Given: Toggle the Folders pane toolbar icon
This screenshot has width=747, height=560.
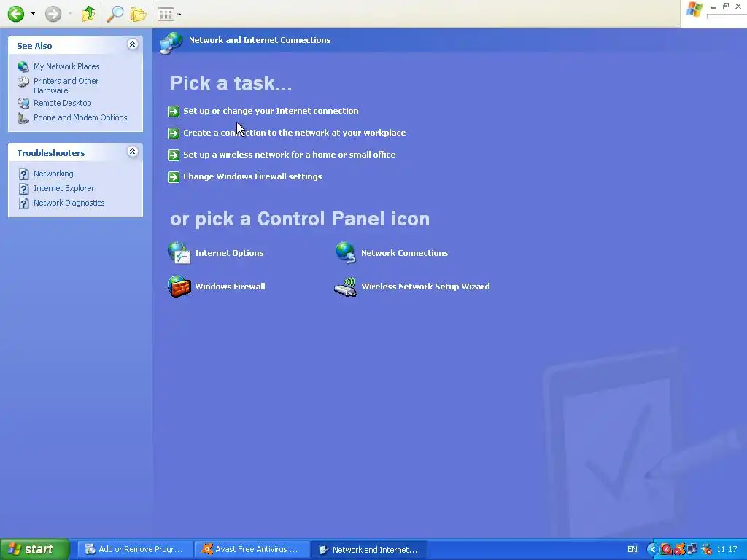Looking at the screenshot, I should click(x=138, y=14).
